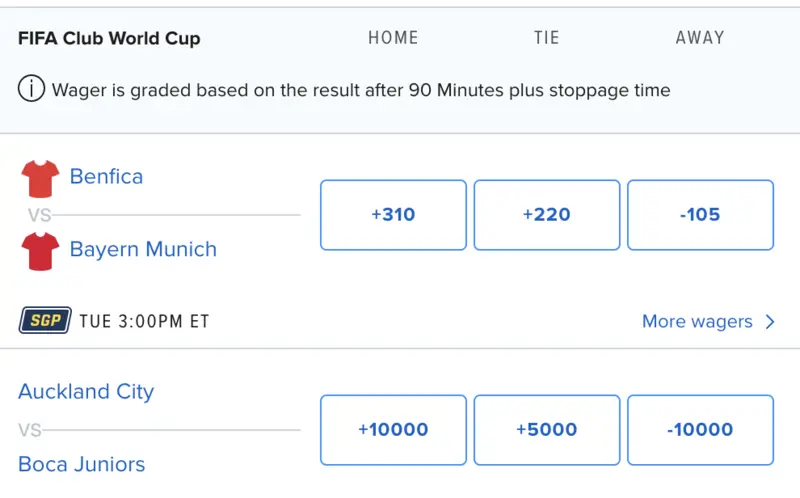Click the Bayern Munich jersey icon
Image resolution: width=800 pixels, height=498 pixels.
coord(40,250)
